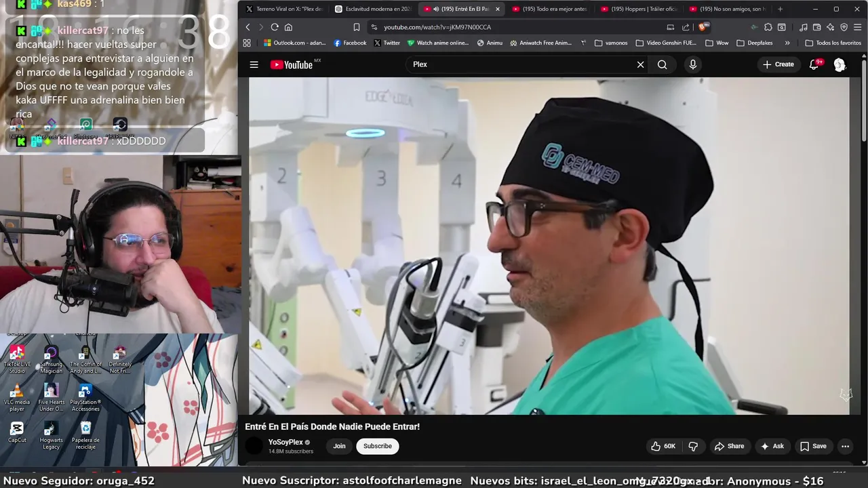The width and height of the screenshot is (868, 488).
Task: Launch TikTok LIVE Studio desktop shortcut
Action: pos(17,359)
